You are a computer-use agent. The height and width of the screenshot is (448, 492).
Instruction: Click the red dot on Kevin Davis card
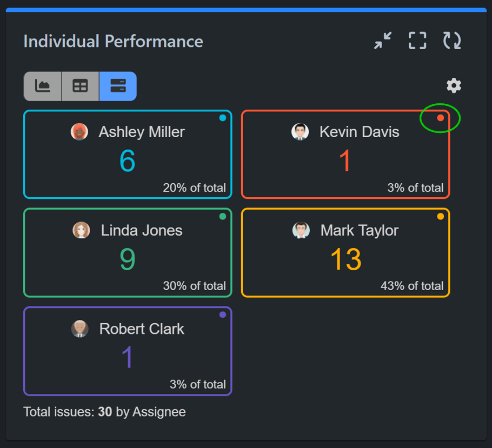440,118
